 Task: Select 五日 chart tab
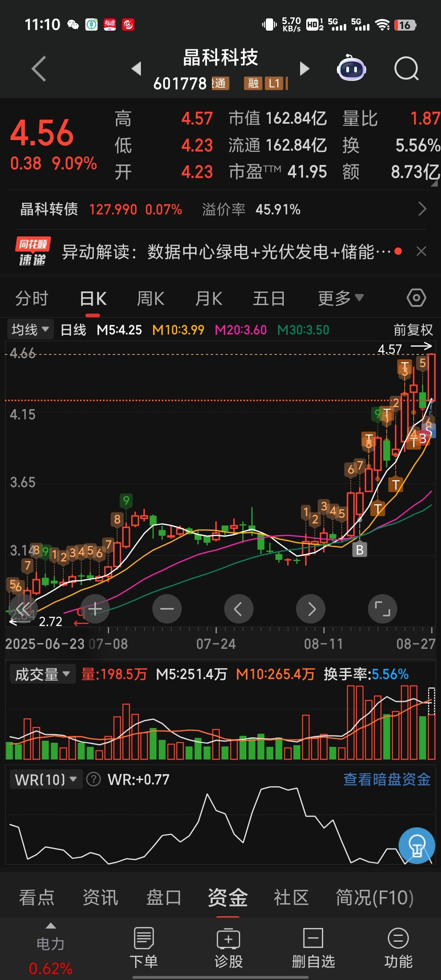269,298
